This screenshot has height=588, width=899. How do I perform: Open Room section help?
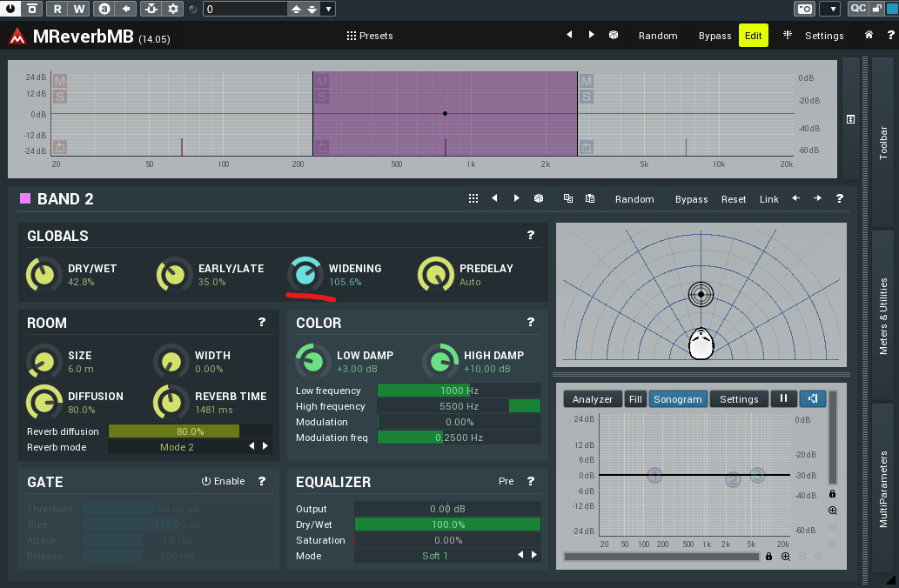tap(261, 322)
